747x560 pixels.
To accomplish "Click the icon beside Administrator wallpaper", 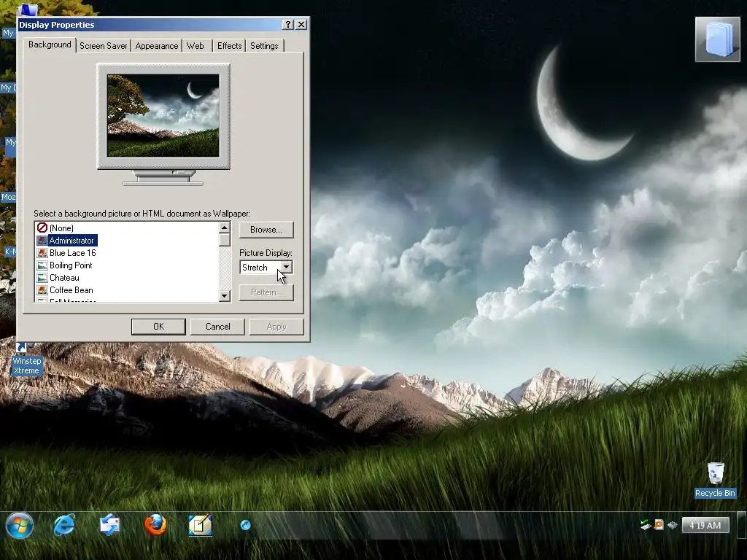I will pyautogui.click(x=42, y=241).
